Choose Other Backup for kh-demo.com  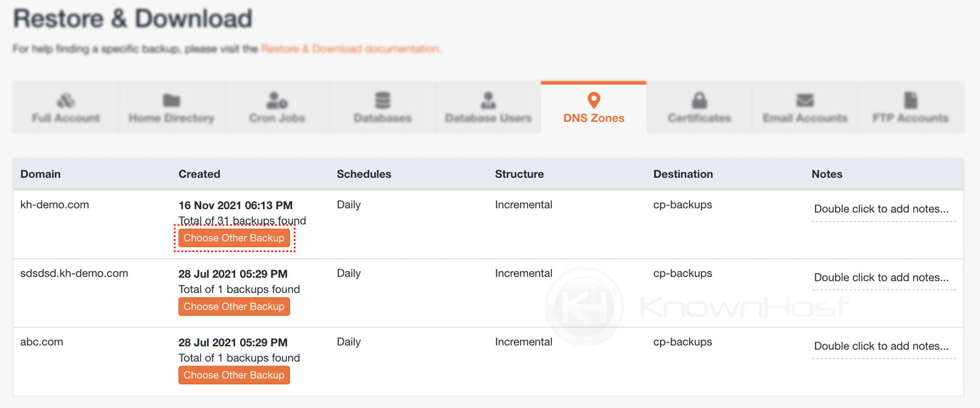click(234, 238)
